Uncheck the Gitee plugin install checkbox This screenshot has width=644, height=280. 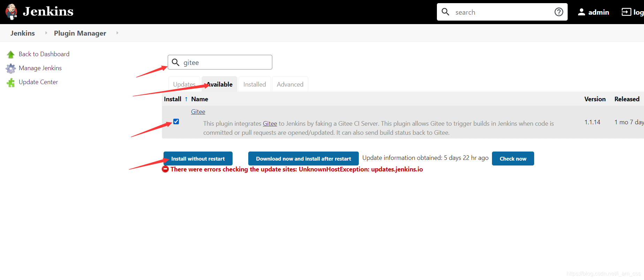[176, 121]
